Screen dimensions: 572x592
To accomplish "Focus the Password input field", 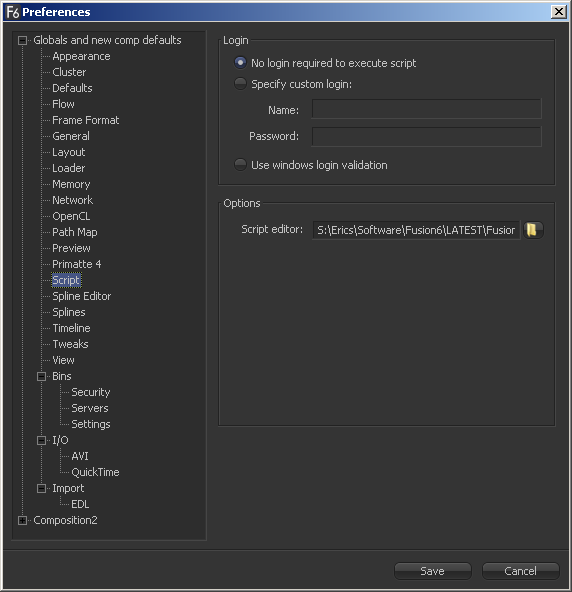I will point(427,136).
